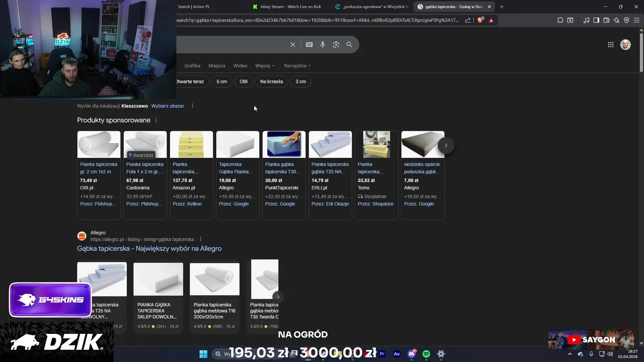644x362 pixels.
Task: Toggle the browser sidebar panel icon
Action: coord(596,20)
